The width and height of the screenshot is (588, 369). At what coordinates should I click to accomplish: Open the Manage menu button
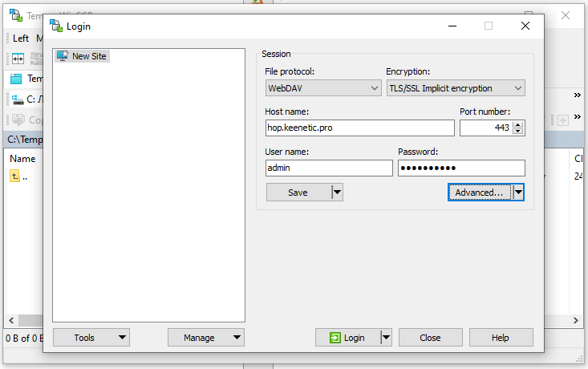coord(205,338)
